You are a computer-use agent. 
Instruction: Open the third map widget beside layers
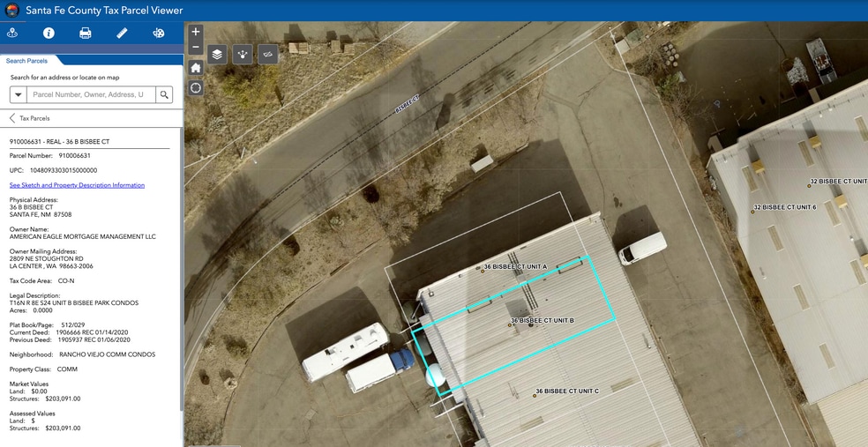click(x=268, y=55)
